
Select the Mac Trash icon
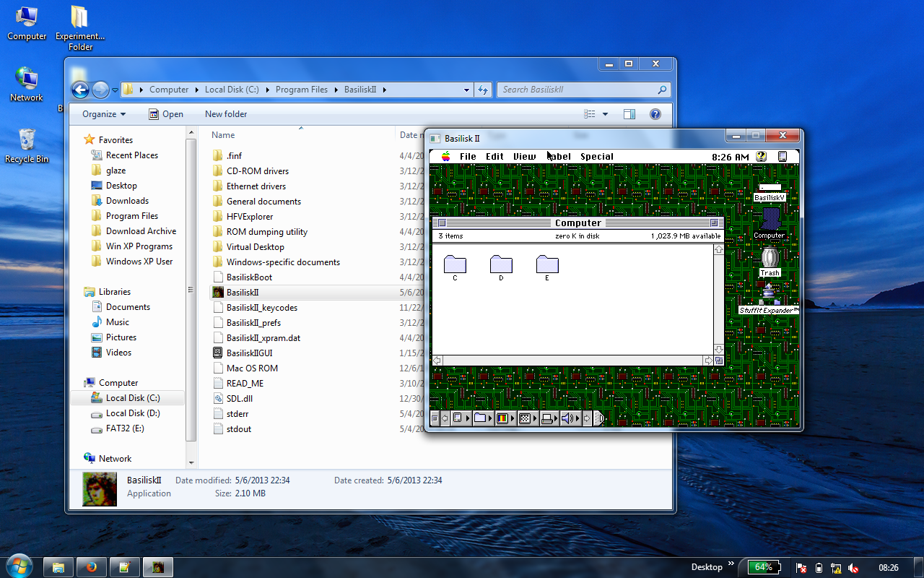coord(770,262)
